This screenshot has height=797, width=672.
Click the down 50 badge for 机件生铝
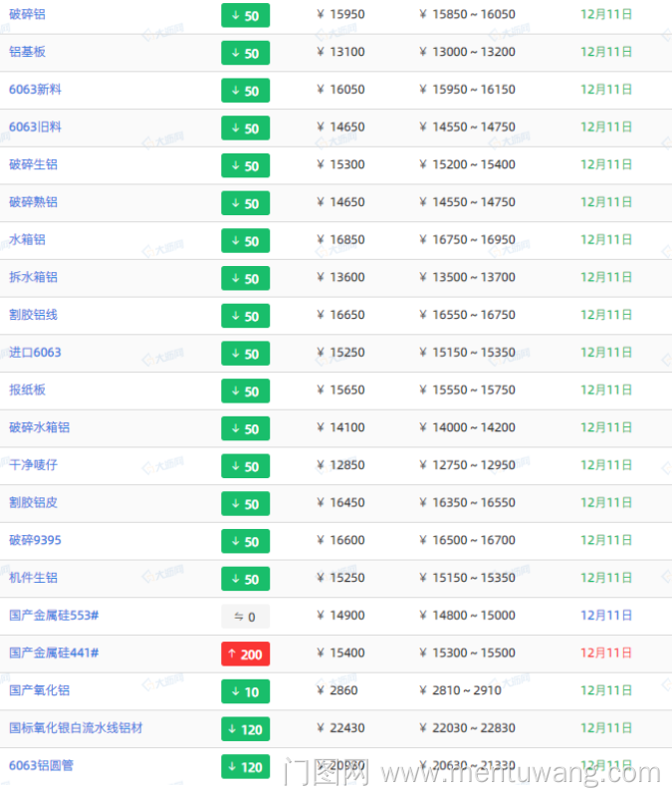point(245,579)
